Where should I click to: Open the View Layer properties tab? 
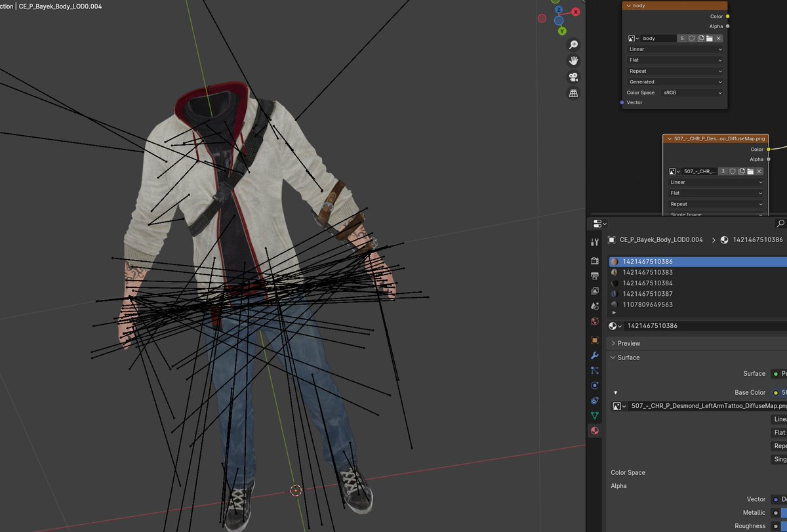pos(595,291)
